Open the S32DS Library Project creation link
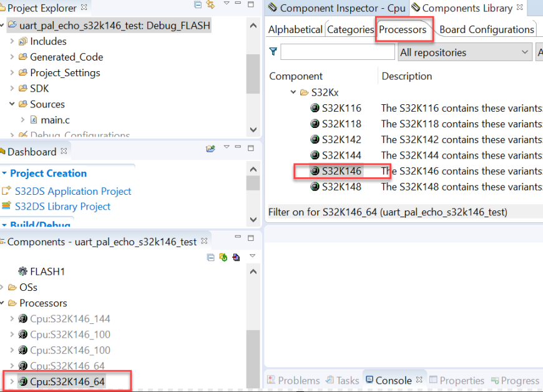 [x=62, y=206]
